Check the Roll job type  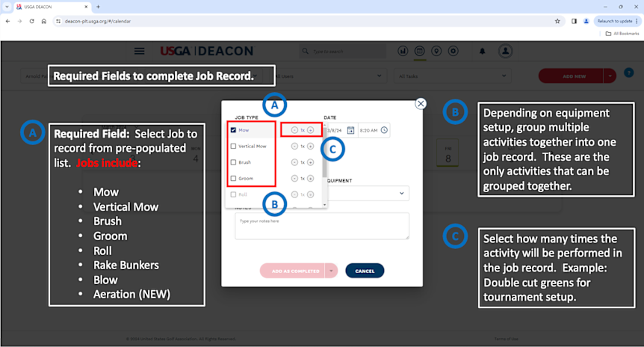(233, 194)
